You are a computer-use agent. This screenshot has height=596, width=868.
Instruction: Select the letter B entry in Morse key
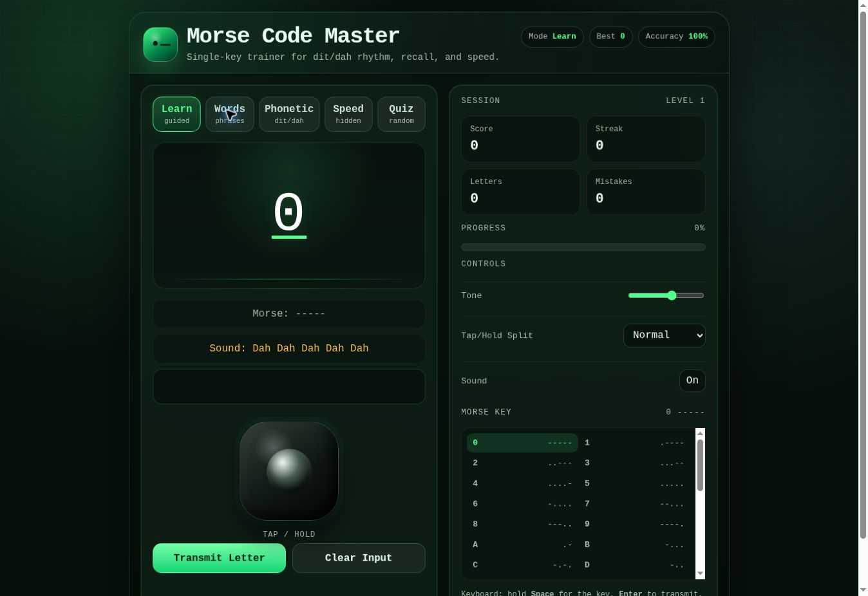pyautogui.click(x=634, y=545)
